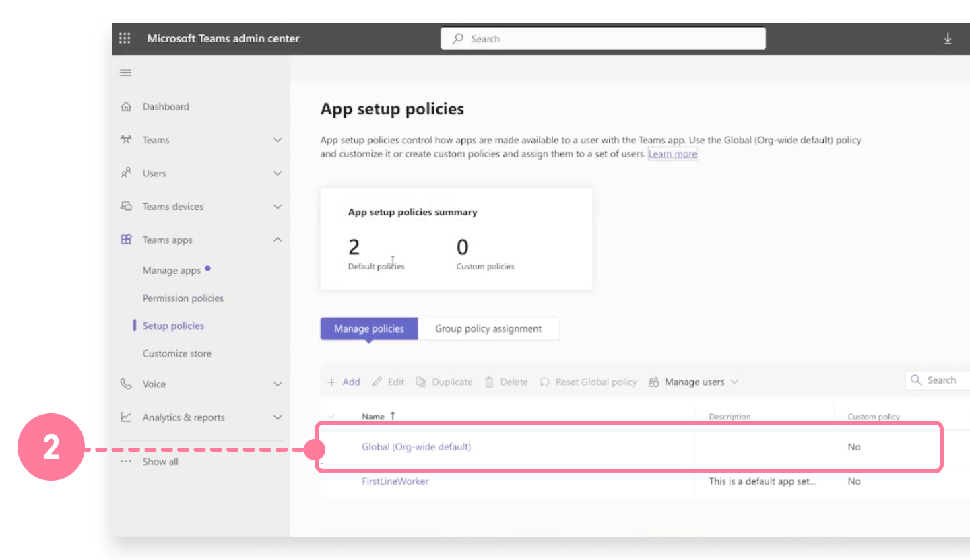The height and width of the screenshot is (560, 970).
Task: Open the Manage users dropdown arrow
Action: click(x=734, y=382)
